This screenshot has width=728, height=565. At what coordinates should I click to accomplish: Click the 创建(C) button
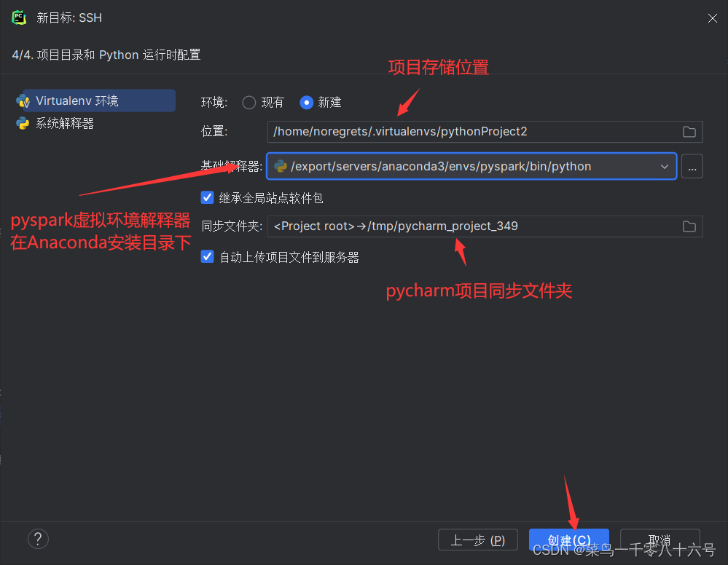568,540
